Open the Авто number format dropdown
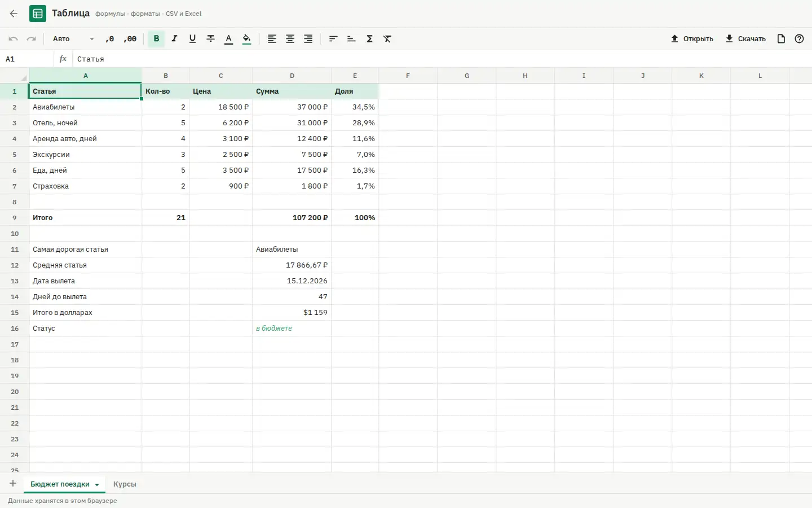Screen dimensions: 812x508 [x=73, y=39]
